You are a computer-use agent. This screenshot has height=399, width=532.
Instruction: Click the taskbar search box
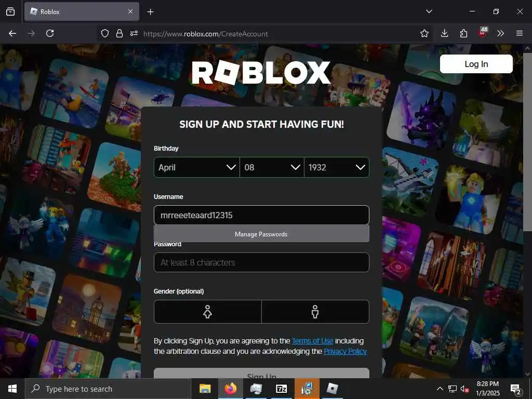[x=108, y=389]
